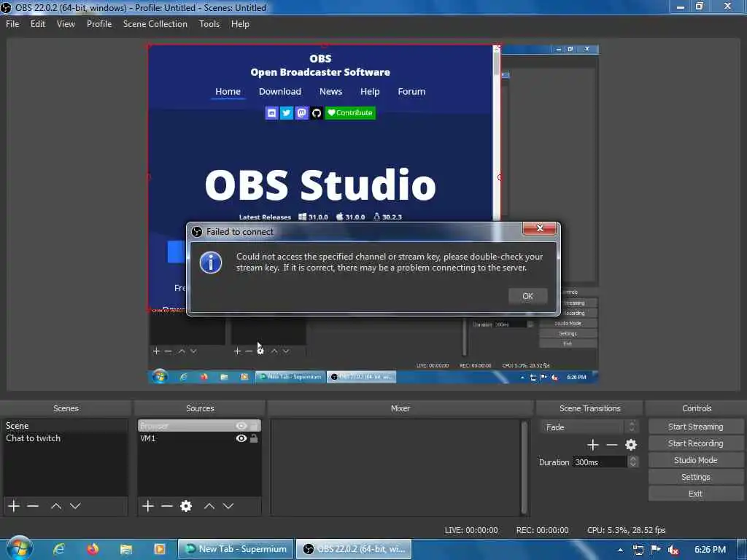Viewport: 747px width, 560px height.
Task: Click the 6:26 PM clock
Action: [x=710, y=550]
